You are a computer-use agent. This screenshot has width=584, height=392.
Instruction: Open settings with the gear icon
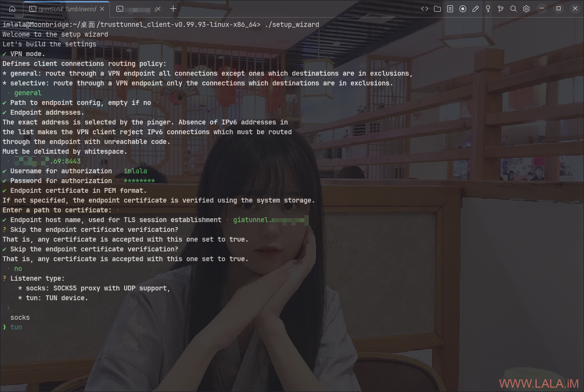(x=526, y=9)
